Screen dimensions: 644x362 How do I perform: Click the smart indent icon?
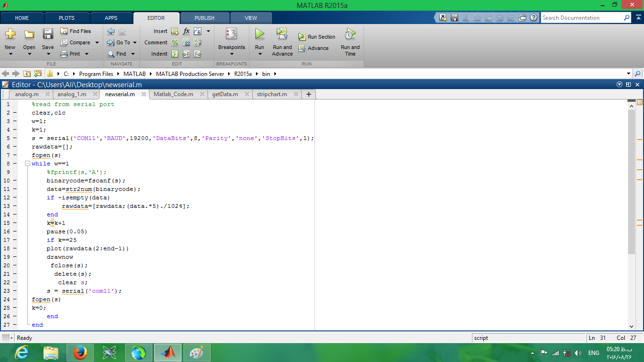[x=175, y=54]
